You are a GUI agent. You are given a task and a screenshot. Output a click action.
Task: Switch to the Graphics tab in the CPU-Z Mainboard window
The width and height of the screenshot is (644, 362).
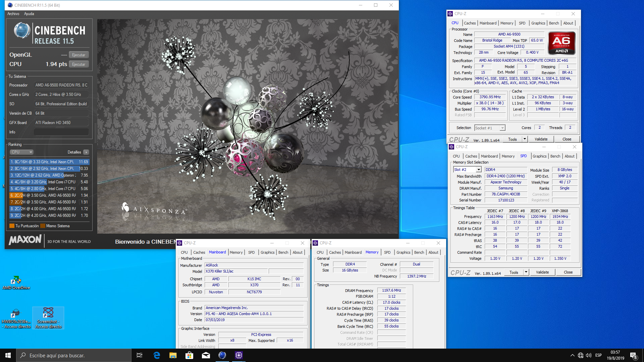[267, 252]
